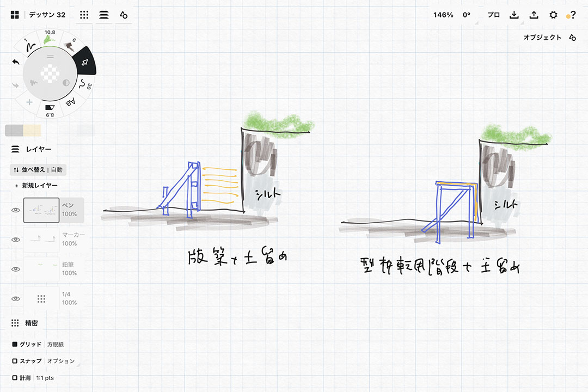Screen dimensions: 588x392
Task: Enable the スナップ checkbox
Action: (x=15, y=361)
